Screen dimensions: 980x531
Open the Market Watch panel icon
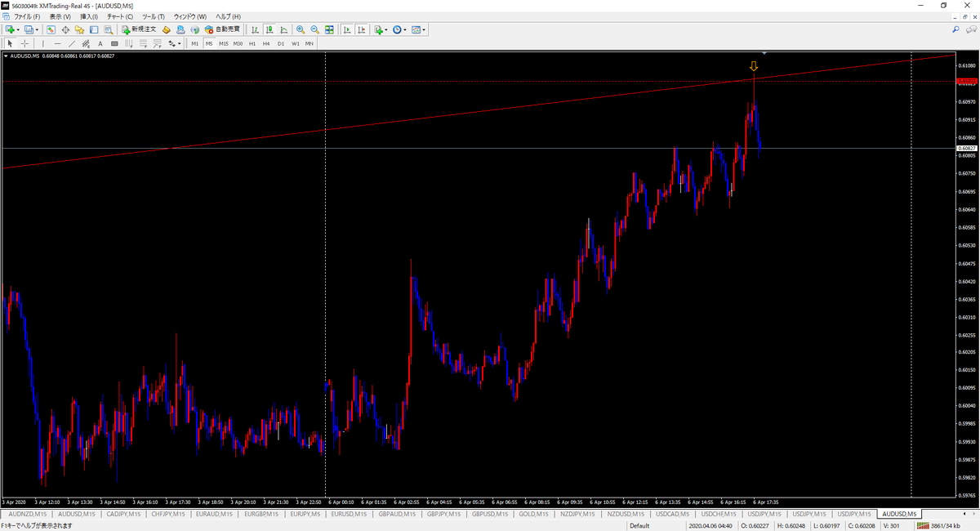click(x=51, y=29)
